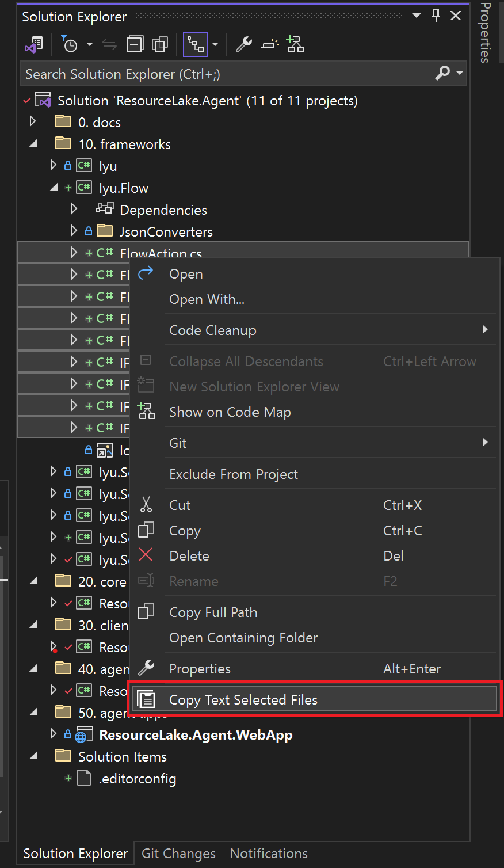Choose Copy Text Selected Files

315,699
